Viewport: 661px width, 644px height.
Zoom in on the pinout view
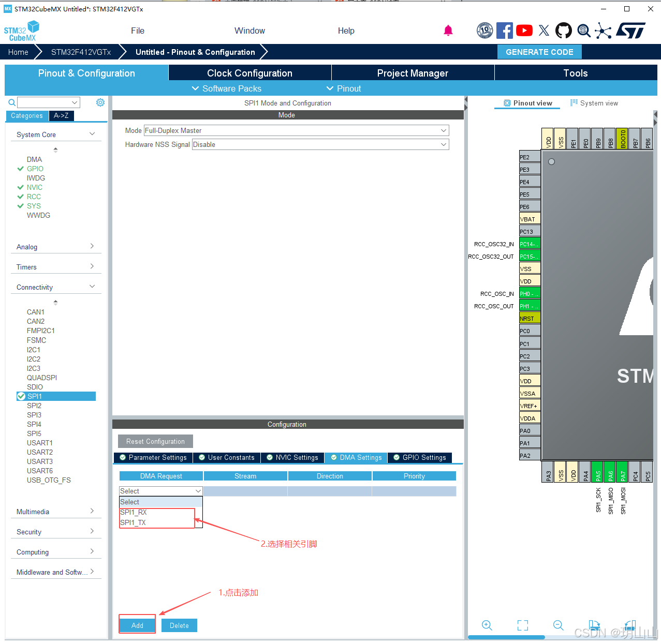coord(487,625)
